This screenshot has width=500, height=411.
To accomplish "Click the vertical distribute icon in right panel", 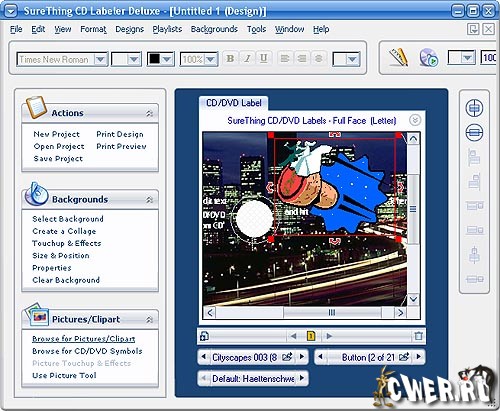I will click(x=474, y=255).
